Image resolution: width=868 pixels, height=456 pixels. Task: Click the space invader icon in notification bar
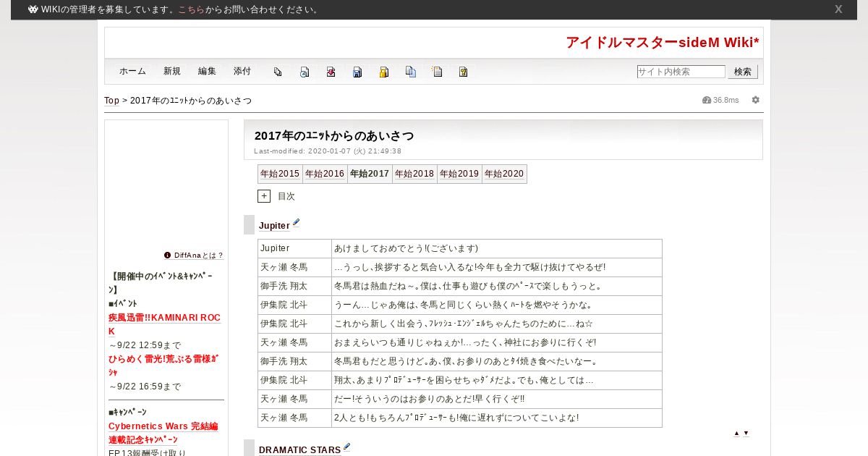33,9
